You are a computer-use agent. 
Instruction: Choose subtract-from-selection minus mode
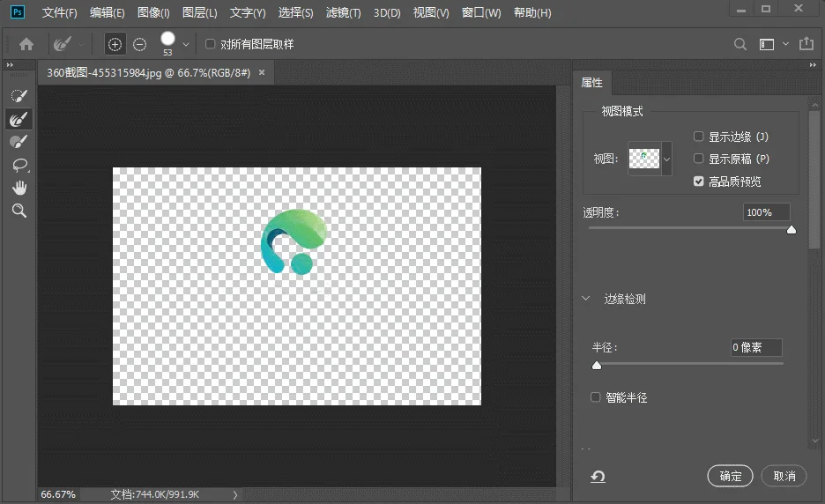(139, 45)
